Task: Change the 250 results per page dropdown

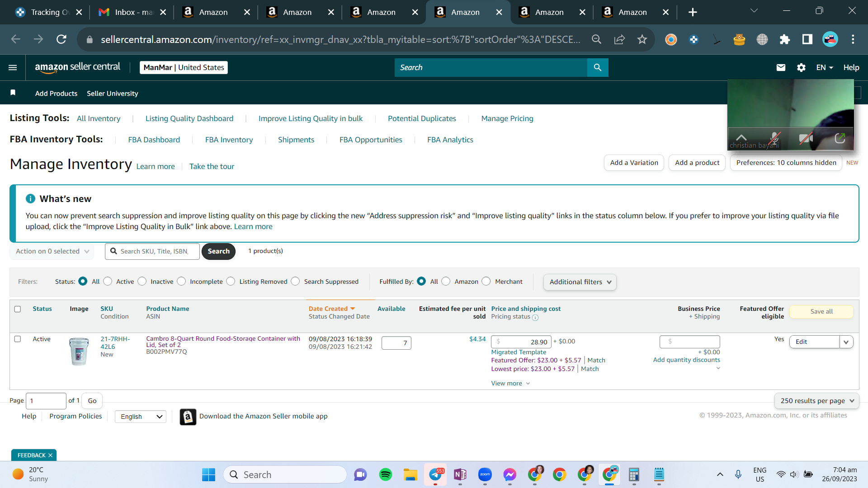Action: tap(817, 401)
